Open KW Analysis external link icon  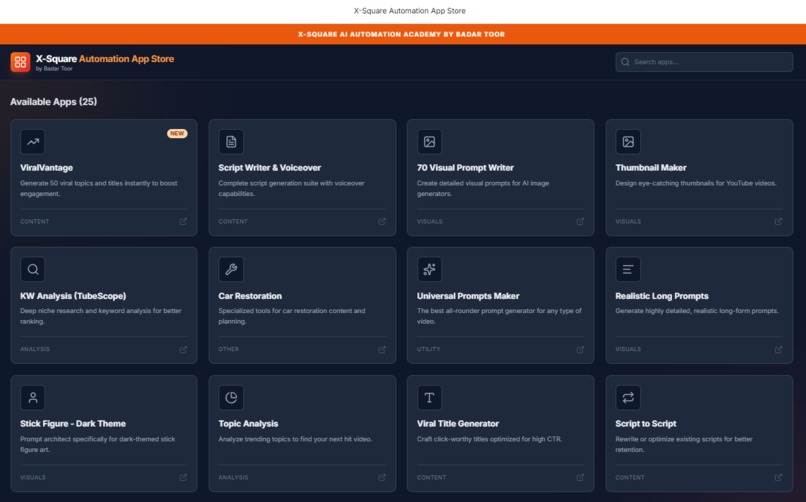click(183, 349)
